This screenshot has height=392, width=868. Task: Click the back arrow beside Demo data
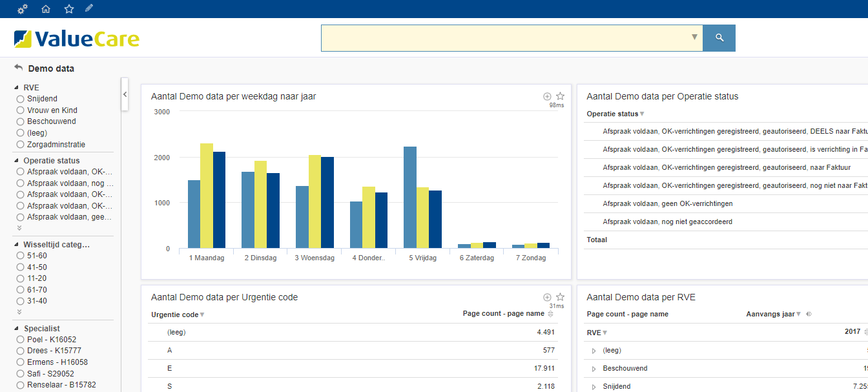pos(18,68)
